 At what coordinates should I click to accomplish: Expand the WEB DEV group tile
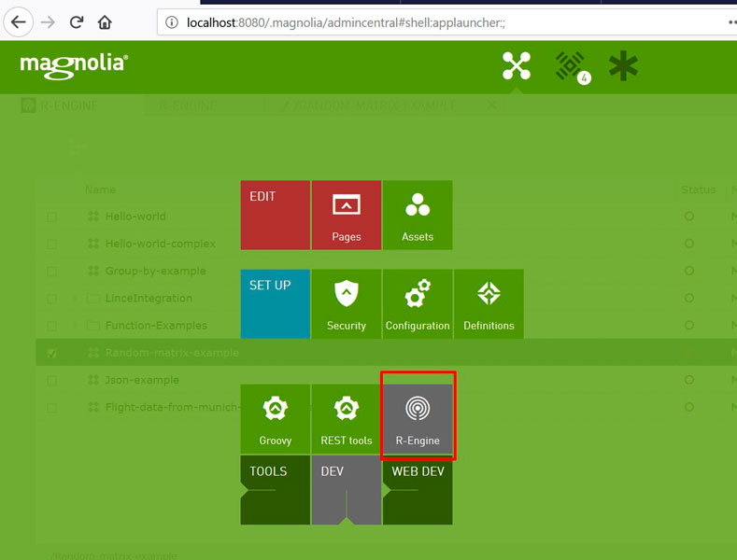pos(418,490)
